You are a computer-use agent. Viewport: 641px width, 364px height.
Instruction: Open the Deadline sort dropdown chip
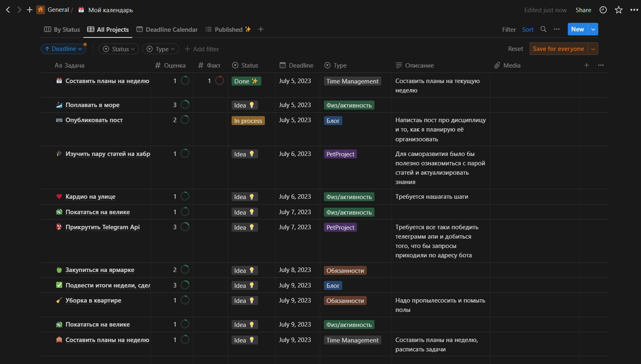(64, 49)
